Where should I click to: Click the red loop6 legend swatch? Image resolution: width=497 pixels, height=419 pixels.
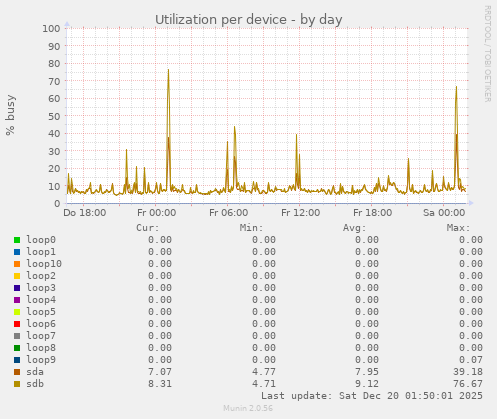pyautogui.click(x=17, y=324)
